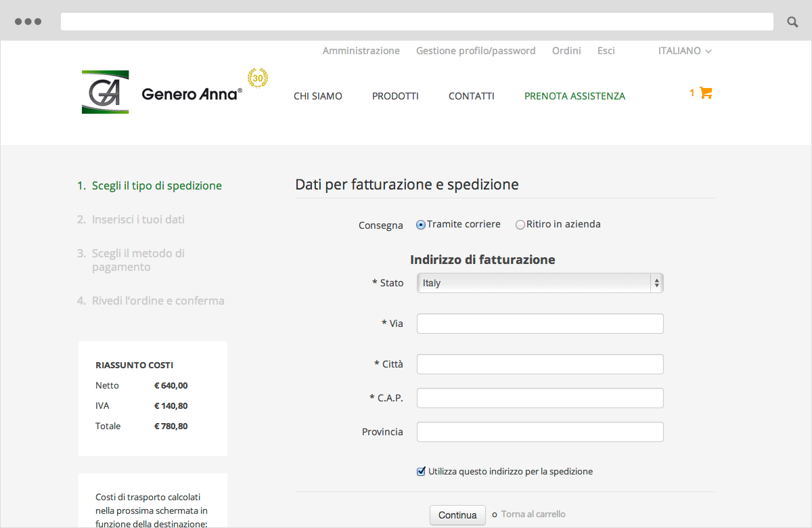
Task: Click inside the Città input field
Action: tap(539, 364)
